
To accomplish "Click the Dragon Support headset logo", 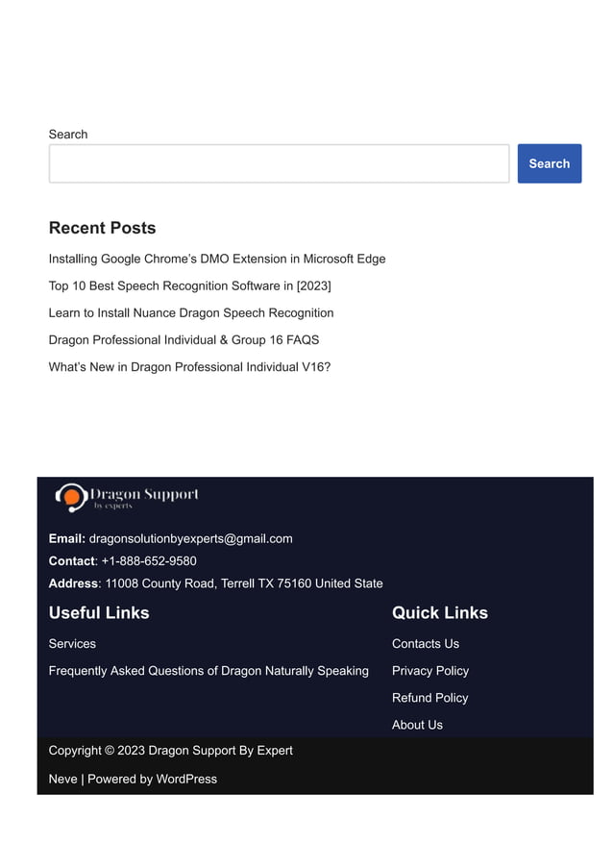I will (x=71, y=497).
